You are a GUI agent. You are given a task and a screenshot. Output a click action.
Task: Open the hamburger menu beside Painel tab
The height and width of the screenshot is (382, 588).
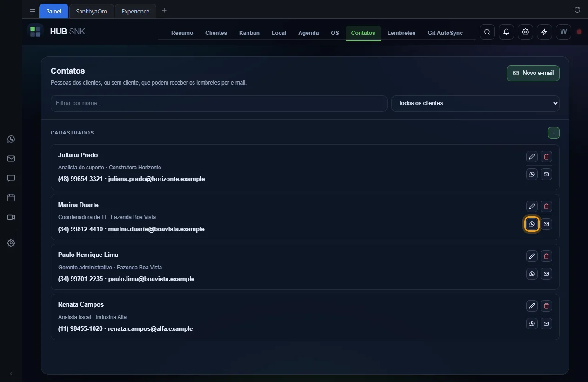tap(33, 11)
